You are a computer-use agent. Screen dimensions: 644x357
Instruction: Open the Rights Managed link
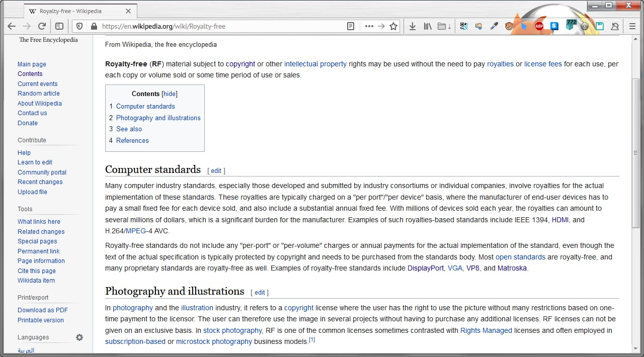click(x=486, y=330)
